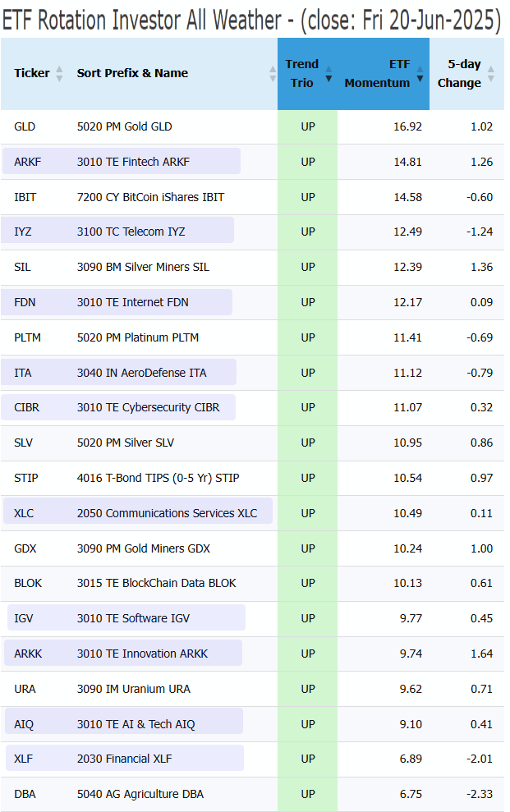Click the ETF Momentum sort arrow icon
This screenshot has width=510, height=812.
click(x=420, y=74)
